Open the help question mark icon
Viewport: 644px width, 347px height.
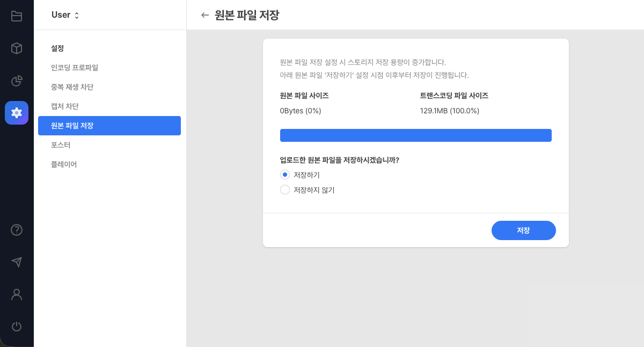pos(17,230)
